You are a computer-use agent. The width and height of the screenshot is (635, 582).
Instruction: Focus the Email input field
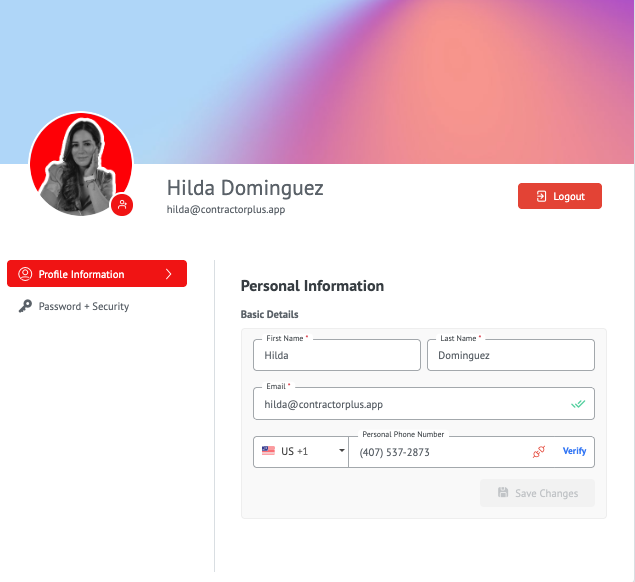click(424, 403)
